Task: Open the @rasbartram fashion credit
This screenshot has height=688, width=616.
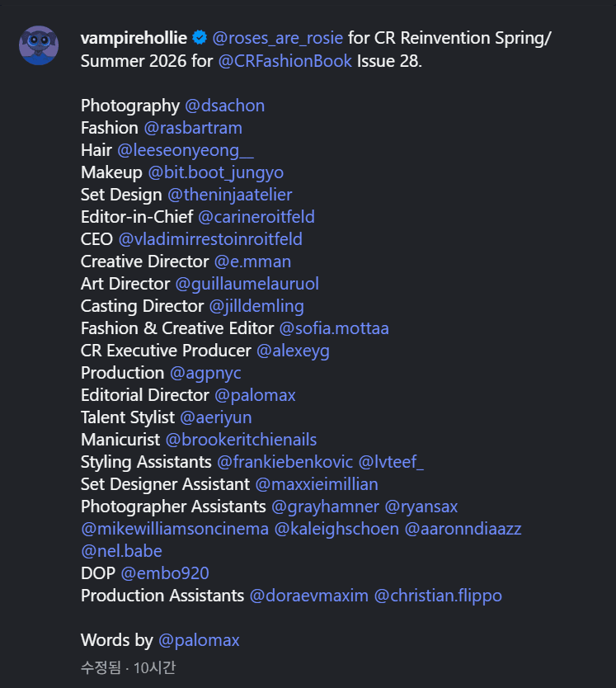Action: [x=193, y=128]
